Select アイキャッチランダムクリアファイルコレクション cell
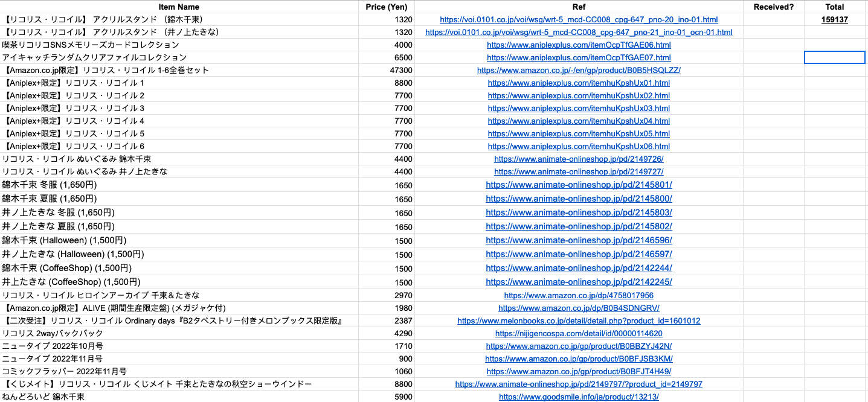 pos(179,58)
